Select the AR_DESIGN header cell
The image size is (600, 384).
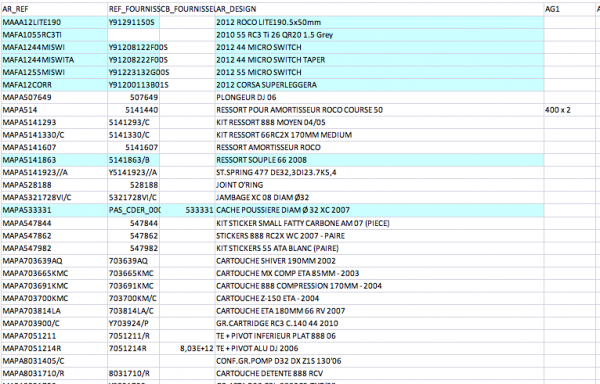379,9
